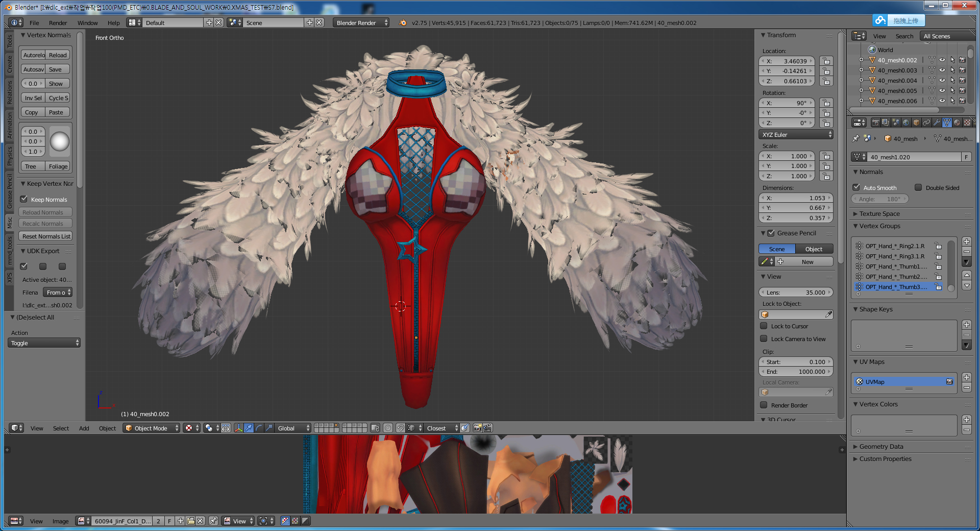Click the Reset Normals List button

(46, 236)
